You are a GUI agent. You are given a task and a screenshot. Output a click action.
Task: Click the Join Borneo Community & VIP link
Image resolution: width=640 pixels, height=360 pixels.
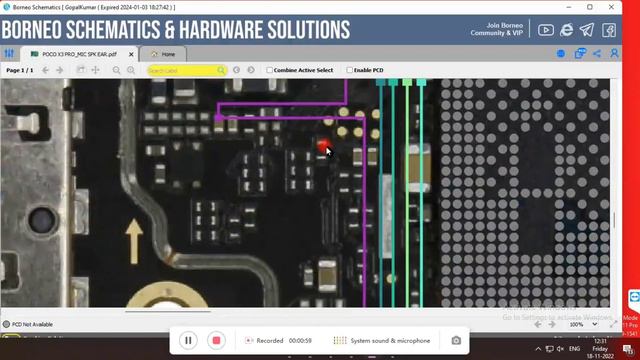coord(496,29)
